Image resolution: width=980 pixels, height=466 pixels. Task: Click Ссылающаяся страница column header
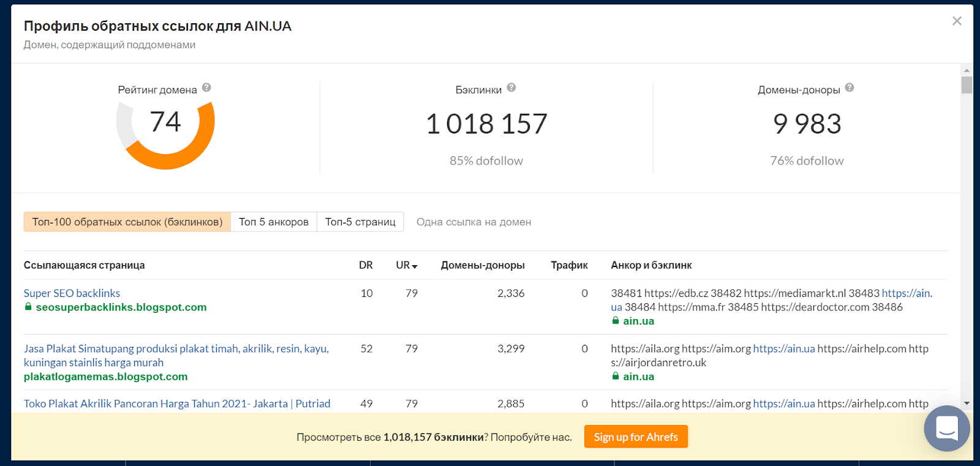(x=85, y=265)
